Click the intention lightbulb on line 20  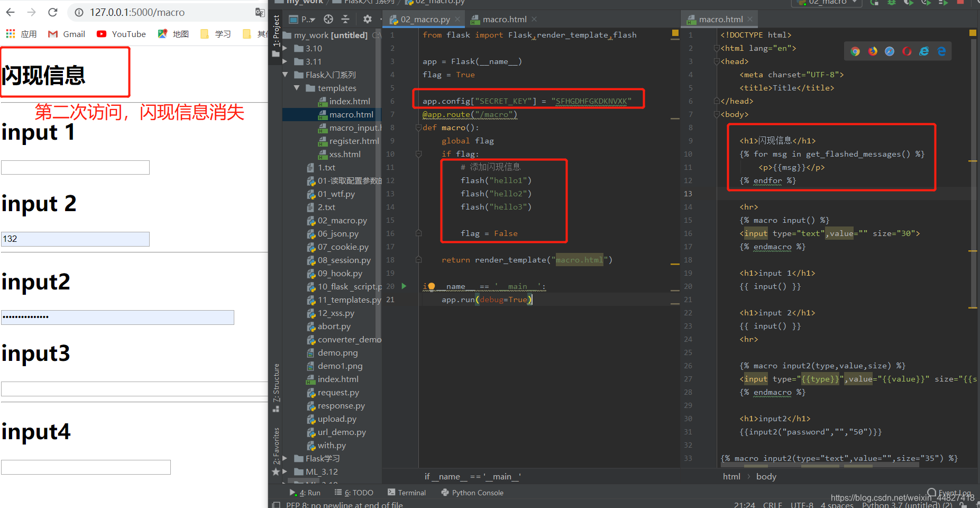pos(431,287)
